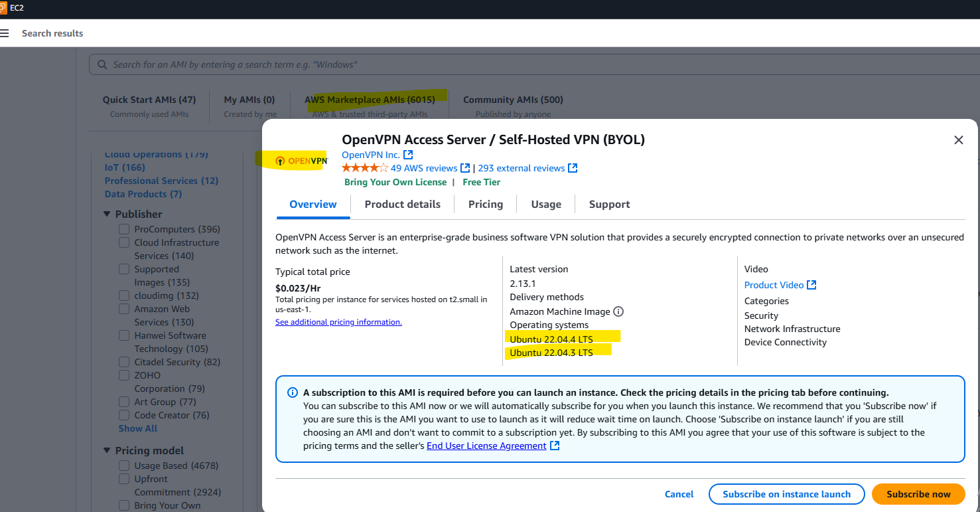980x512 pixels.
Task: Check the Usage Based pricing checkbox
Action: tap(124, 466)
